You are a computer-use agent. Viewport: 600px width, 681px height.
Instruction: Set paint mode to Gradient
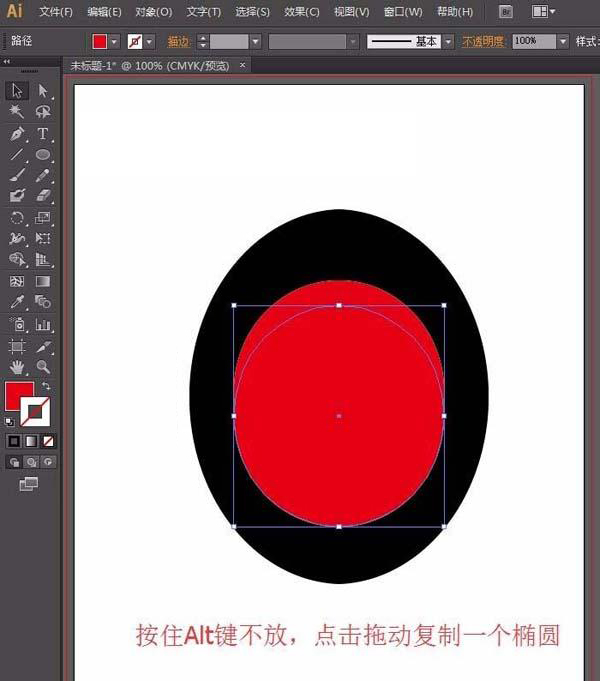point(31,441)
